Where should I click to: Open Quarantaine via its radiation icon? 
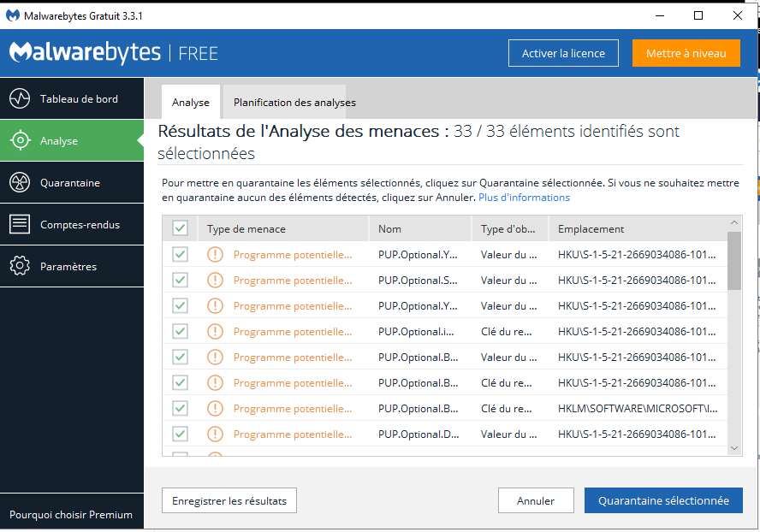20,183
